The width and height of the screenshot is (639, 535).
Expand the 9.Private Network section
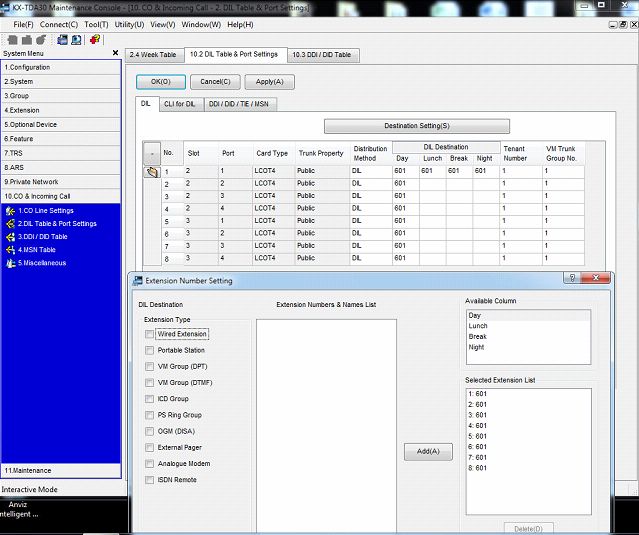[x=61, y=182]
